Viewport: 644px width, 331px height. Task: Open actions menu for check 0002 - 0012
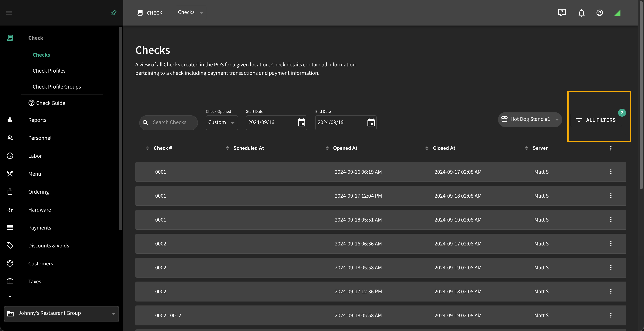611,315
